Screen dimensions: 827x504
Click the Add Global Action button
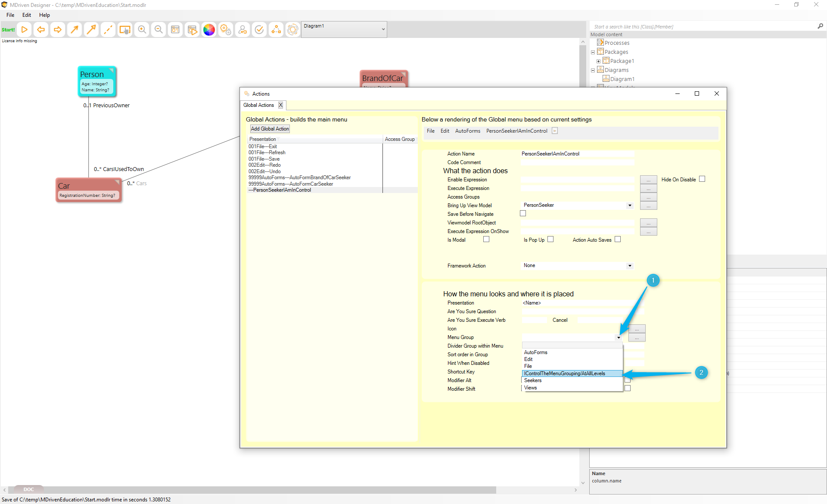tap(270, 129)
